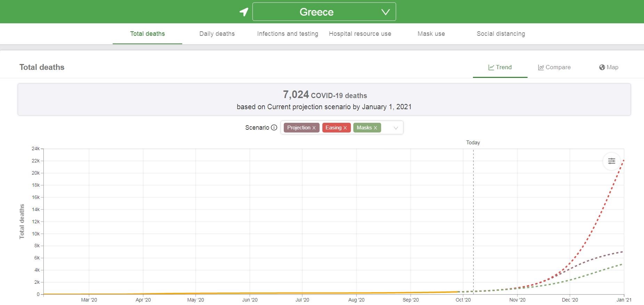Open the Infections and testing tab
The image size is (644, 305).
click(288, 34)
